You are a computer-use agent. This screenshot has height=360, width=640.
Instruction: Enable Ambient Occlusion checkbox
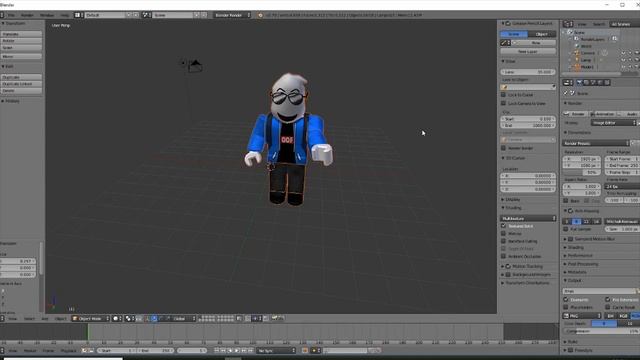pyautogui.click(x=504, y=256)
